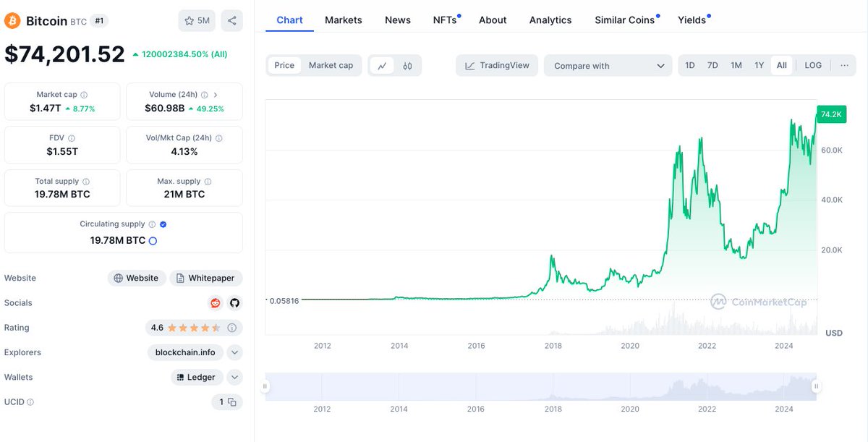The image size is (868, 442).
Task: Open the GitHub social icon
Action: pos(234,303)
